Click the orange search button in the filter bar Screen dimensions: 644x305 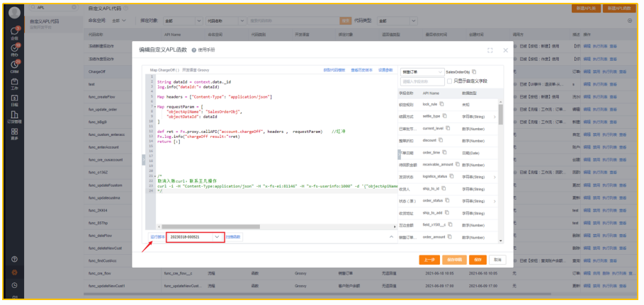(346, 20)
